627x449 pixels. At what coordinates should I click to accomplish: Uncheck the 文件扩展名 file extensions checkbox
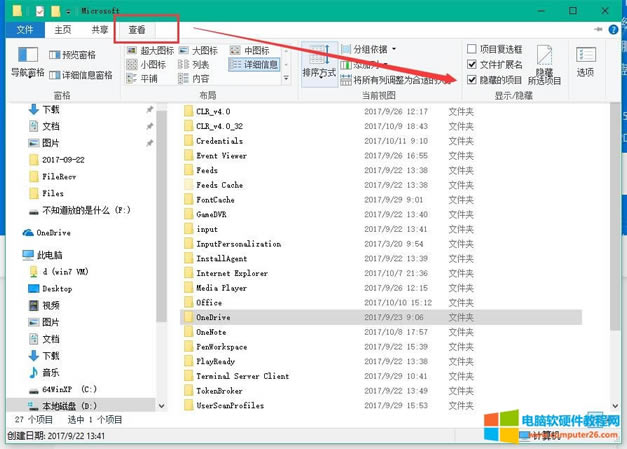(472, 64)
